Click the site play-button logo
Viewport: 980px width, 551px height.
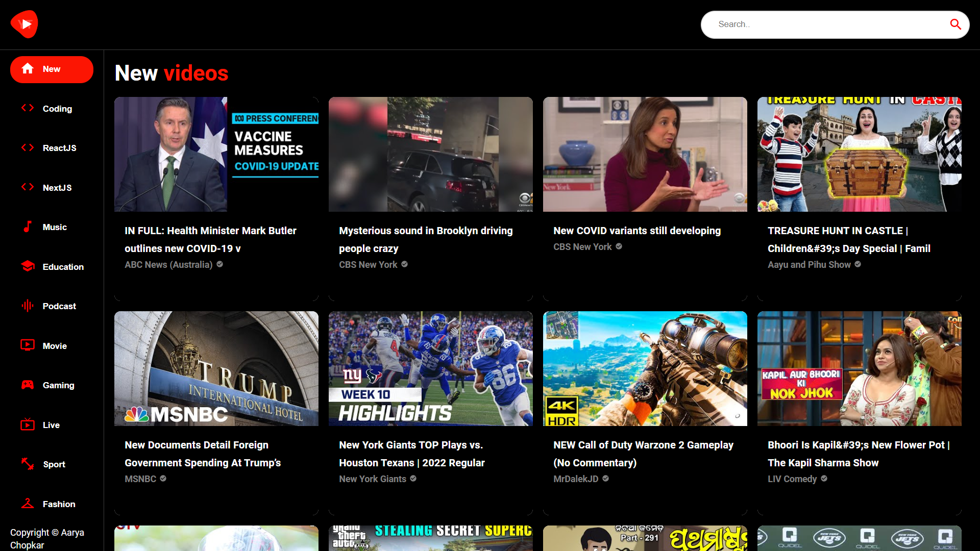tap(24, 24)
